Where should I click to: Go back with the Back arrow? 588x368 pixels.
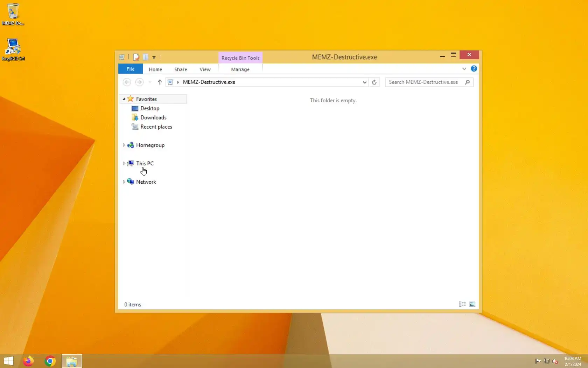[127, 82]
